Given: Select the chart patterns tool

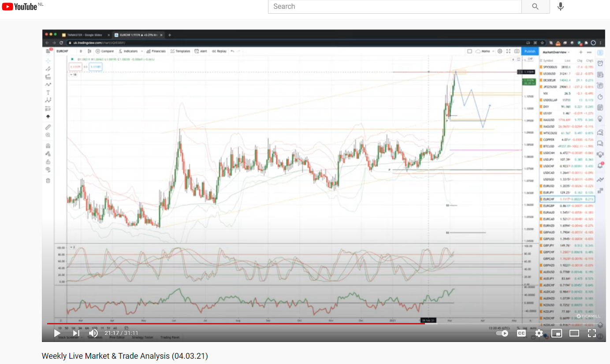Looking at the screenshot, I should click(x=48, y=100).
